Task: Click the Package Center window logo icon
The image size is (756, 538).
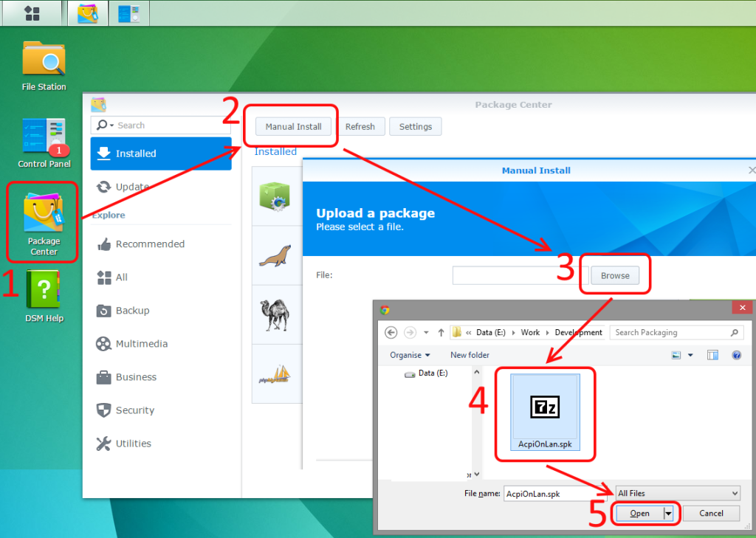Action: [x=98, y=105]
